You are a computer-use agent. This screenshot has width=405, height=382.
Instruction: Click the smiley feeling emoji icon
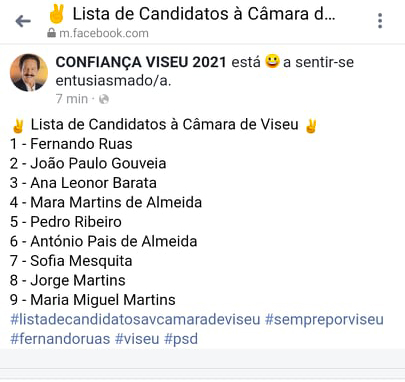tap(272, 62)
